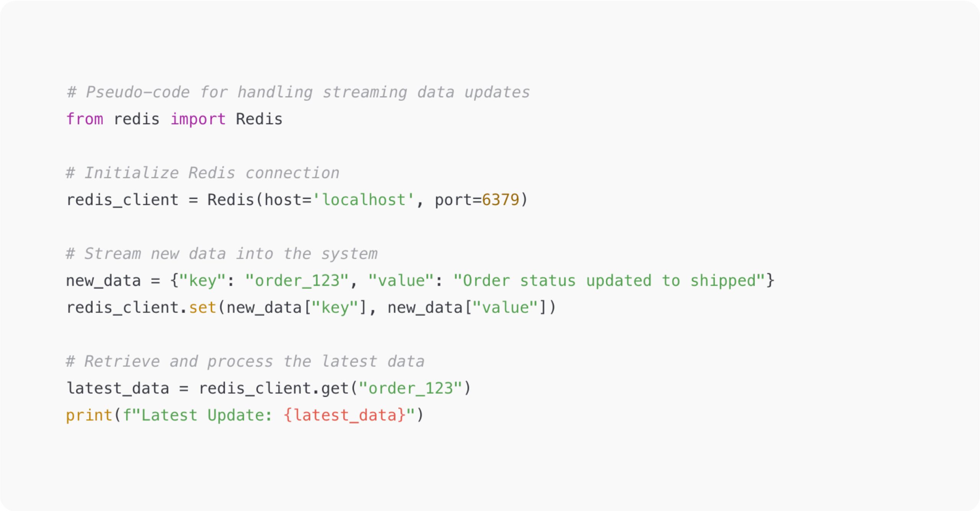Click the 'Stream new data into the system' comment
The height and width of the screenshot is (511, 980).
pyautogui.click(x=222, y=254)
